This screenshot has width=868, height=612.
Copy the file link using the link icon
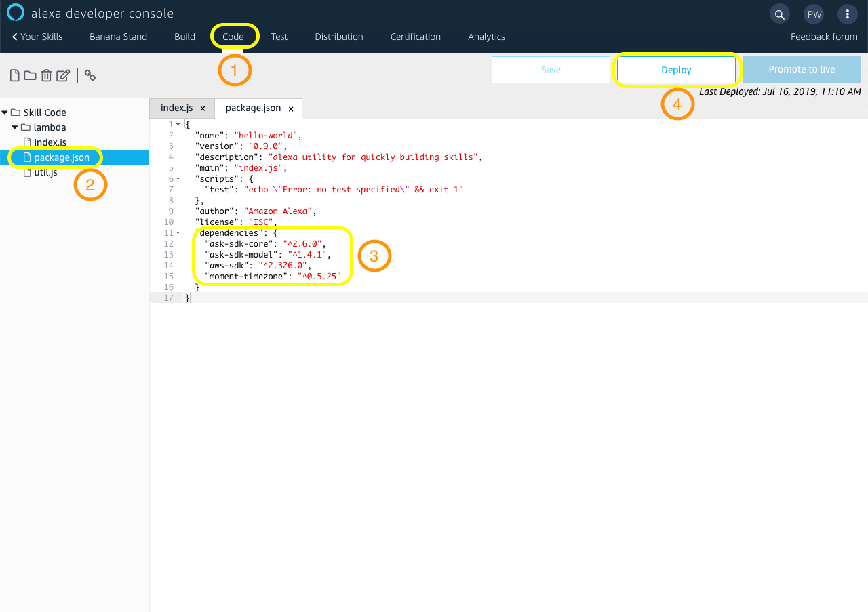pos(90,75)
